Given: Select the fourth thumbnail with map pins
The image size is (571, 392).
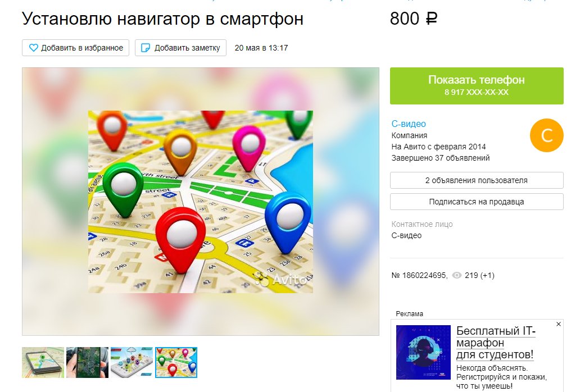Looking at the screenshot, I should click(176, 363).
